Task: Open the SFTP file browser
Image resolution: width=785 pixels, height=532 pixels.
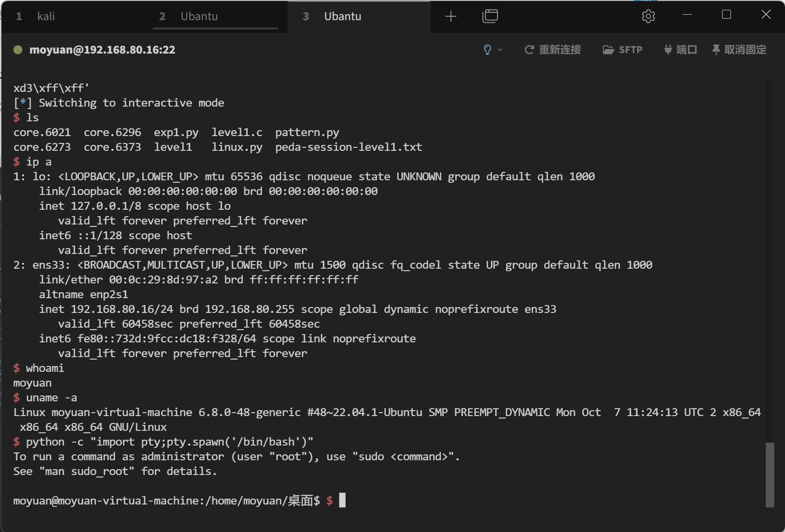Action: coord(623,50)
